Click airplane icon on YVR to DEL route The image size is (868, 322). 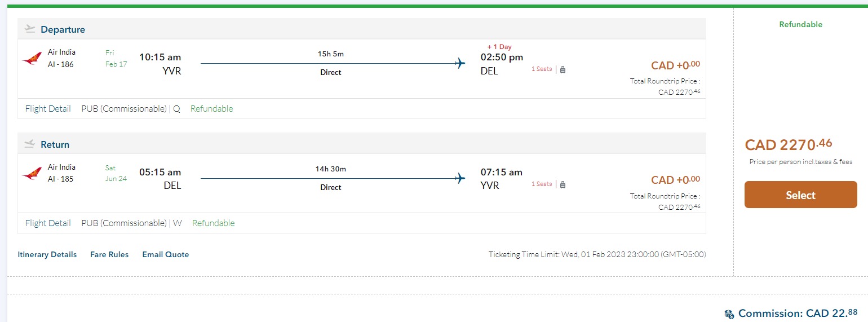[460, 63]
